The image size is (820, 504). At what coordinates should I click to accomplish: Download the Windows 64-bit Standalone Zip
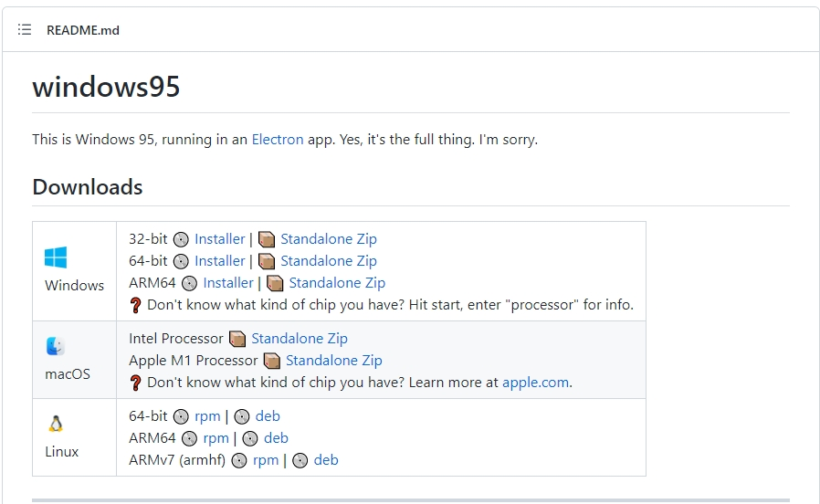[329, 261]
